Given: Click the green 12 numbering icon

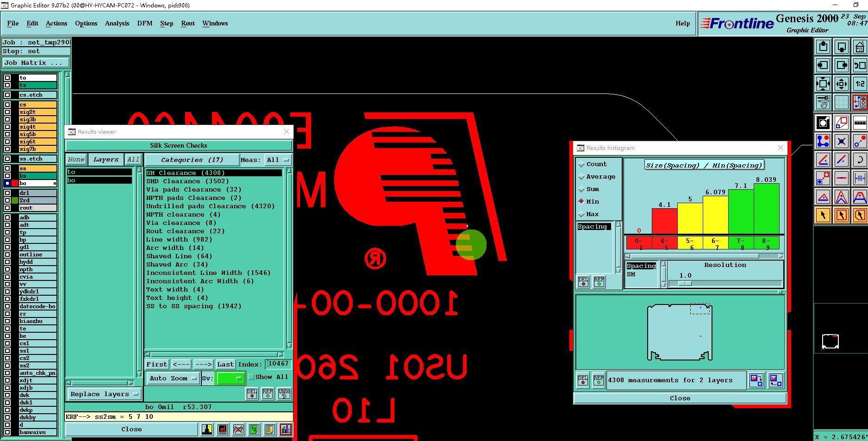Looking at the screenshot, I should click(x=254, y=429).
